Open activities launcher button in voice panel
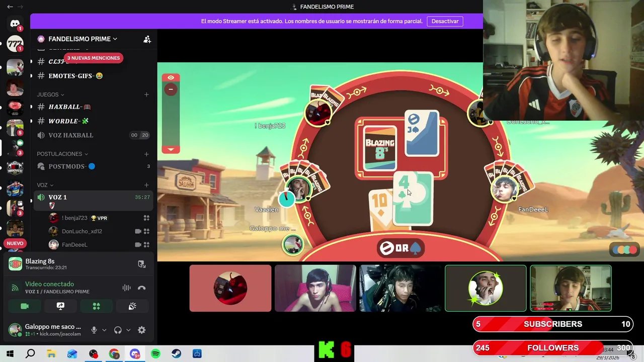Image resolution: width=644 pixels, height=362 pixels. [x=96, y=306]
